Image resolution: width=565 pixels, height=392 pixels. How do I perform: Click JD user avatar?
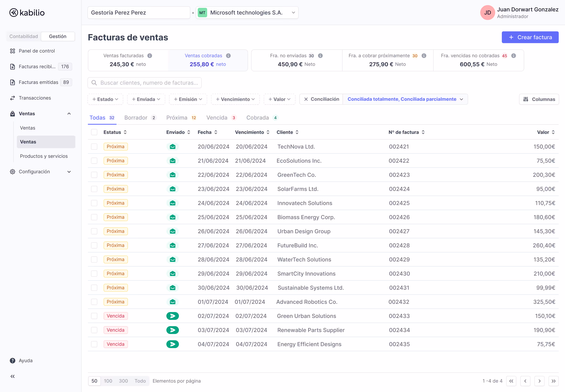point(488,13)
